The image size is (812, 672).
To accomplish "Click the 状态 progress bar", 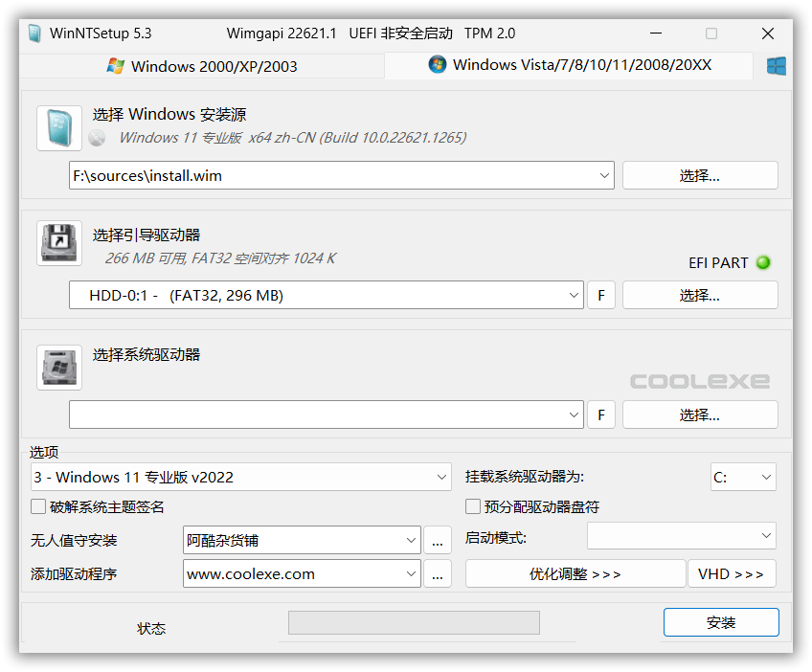I will tap(414, 622).
